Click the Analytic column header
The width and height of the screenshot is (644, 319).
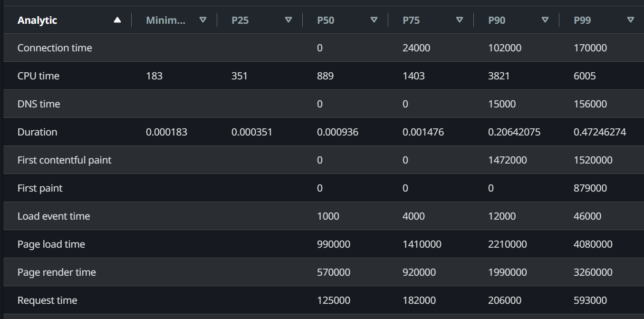pyautogui.click(x=38, y=20)
